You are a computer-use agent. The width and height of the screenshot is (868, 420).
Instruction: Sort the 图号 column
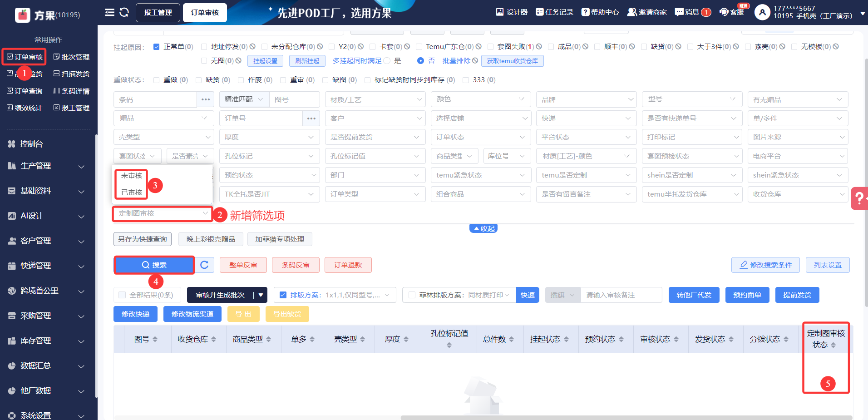tap(146, 339)
